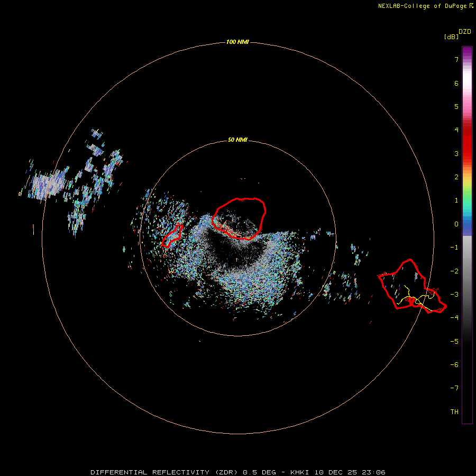Click the 7 value on the color scale
The image size is (476, 476).
[x=456, y=59]
